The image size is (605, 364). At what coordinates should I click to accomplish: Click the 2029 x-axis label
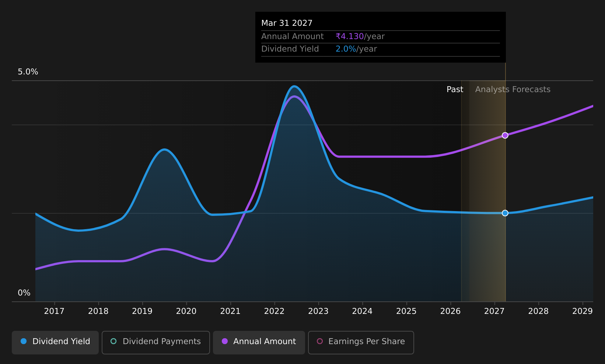pos(583,311)
